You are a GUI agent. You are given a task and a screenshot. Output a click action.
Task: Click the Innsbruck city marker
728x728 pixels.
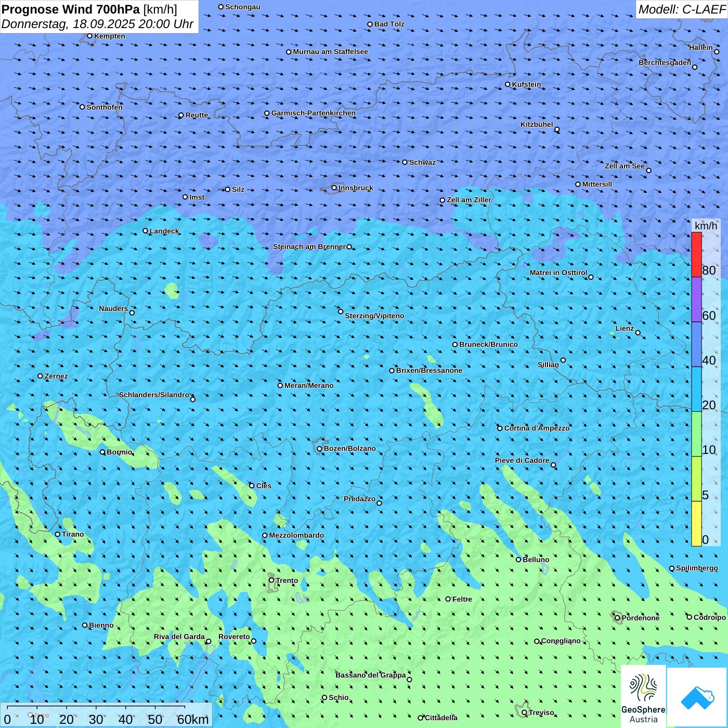pyautogui.click(x=334, y=188)
